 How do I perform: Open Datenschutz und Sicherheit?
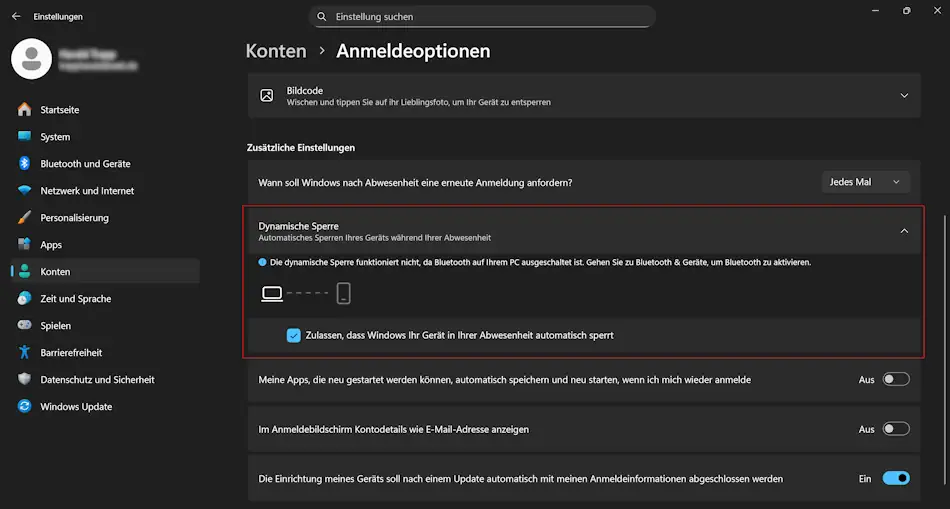[105, 380]
